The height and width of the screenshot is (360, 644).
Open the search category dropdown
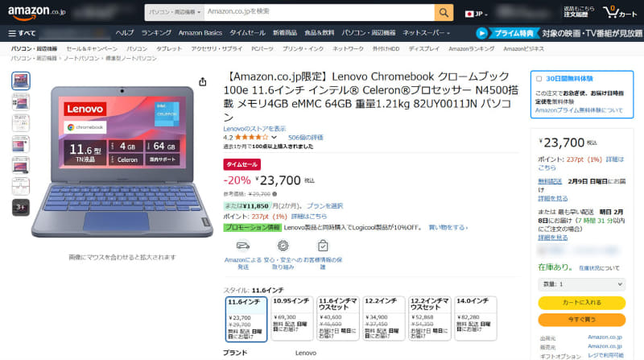(175, 13)
